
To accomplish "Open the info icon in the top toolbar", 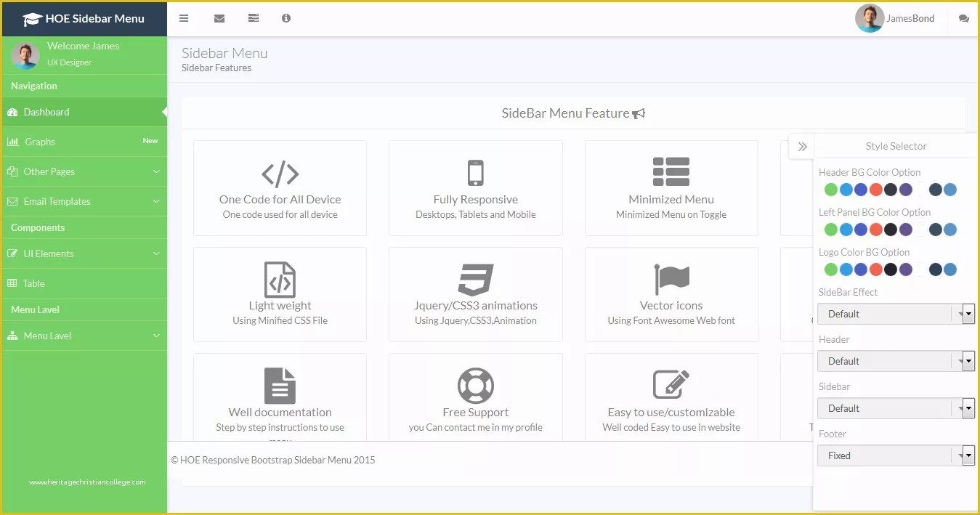I will click(x=286, y=18).
